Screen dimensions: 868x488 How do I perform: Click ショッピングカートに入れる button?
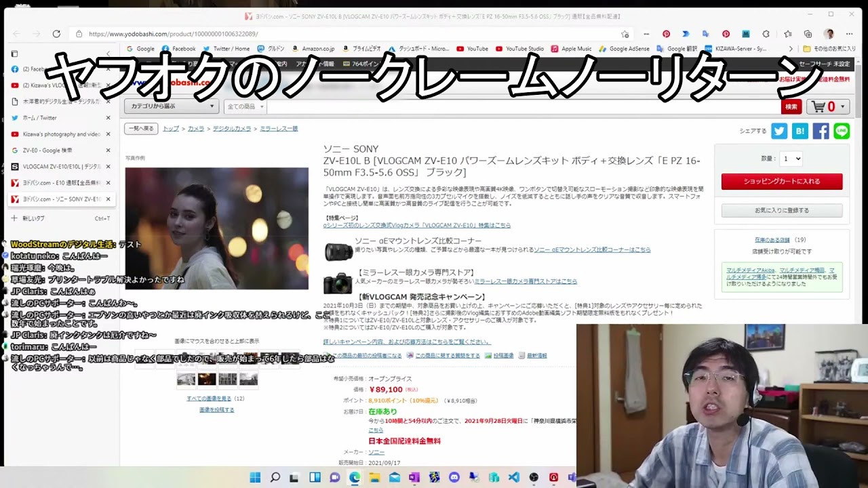(782, 182)
